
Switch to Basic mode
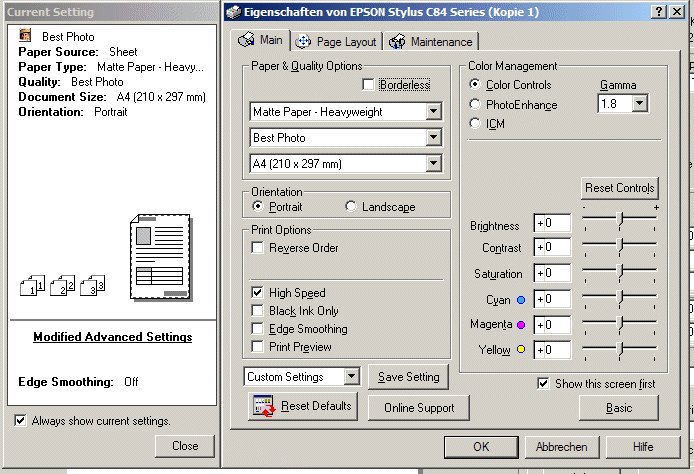(x=619, y=408)
